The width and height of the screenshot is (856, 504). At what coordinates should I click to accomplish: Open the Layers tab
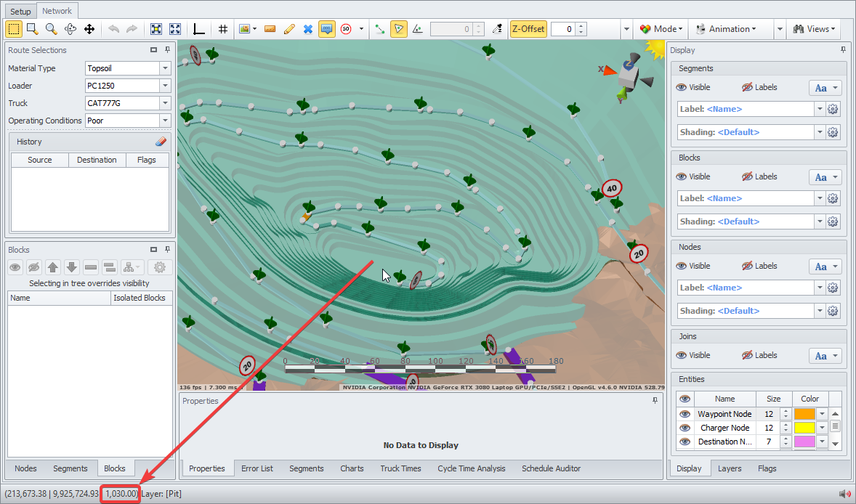730,468
